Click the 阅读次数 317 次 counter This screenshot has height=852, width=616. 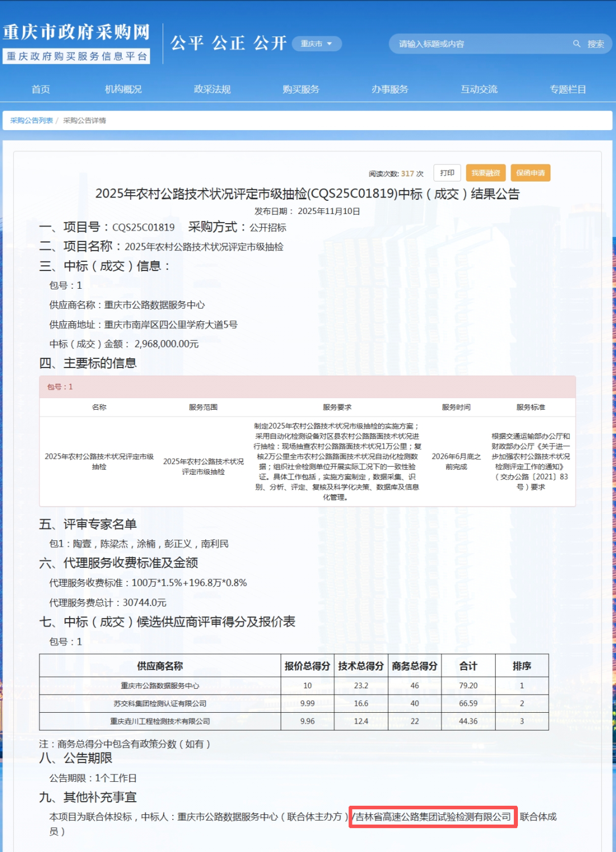click(x=396, y=173)
